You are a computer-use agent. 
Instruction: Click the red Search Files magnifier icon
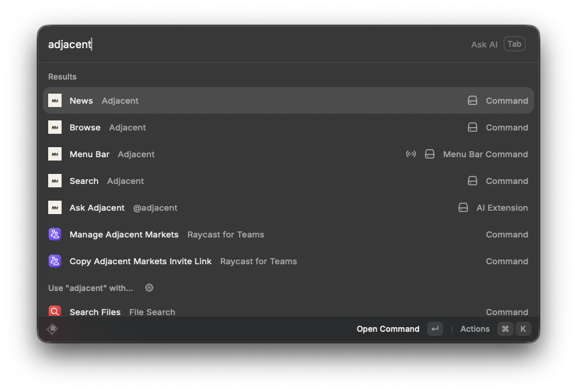[55, 311]
